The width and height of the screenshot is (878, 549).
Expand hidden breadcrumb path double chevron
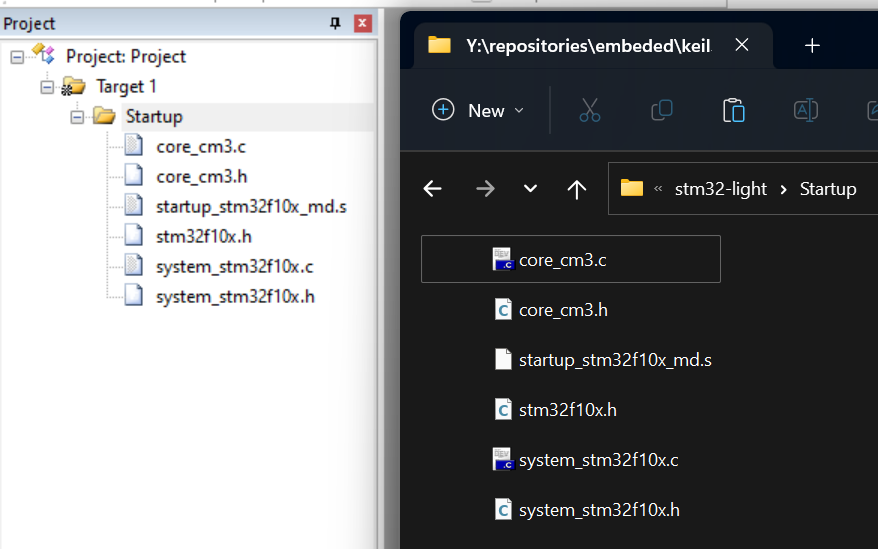coord(658,189)
